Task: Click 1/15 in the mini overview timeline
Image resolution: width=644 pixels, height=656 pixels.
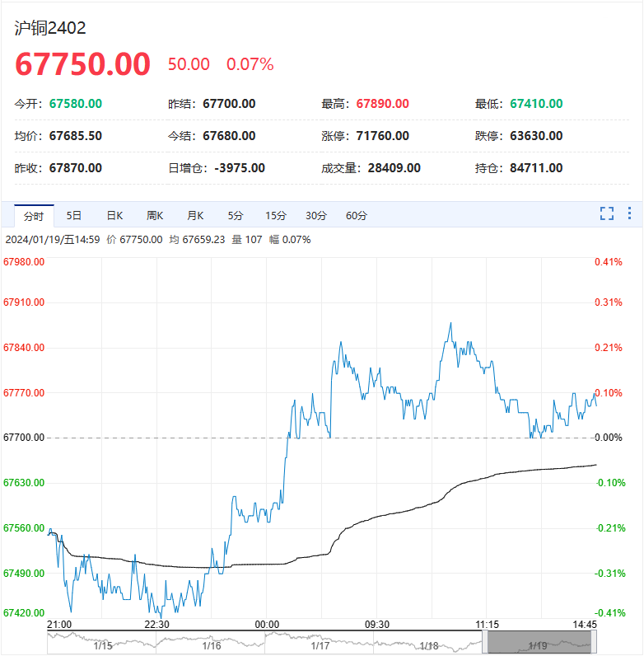Action: point(103,646)
